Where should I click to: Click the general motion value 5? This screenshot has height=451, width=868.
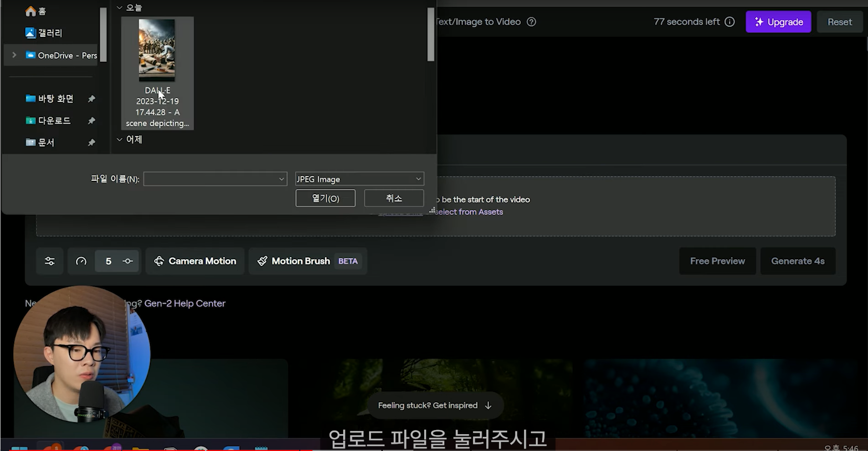(x=108, y=261)
